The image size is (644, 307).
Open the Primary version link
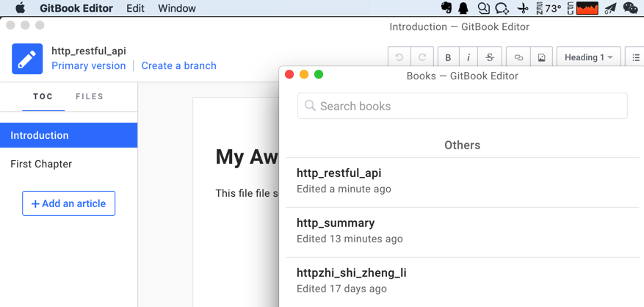89,66
